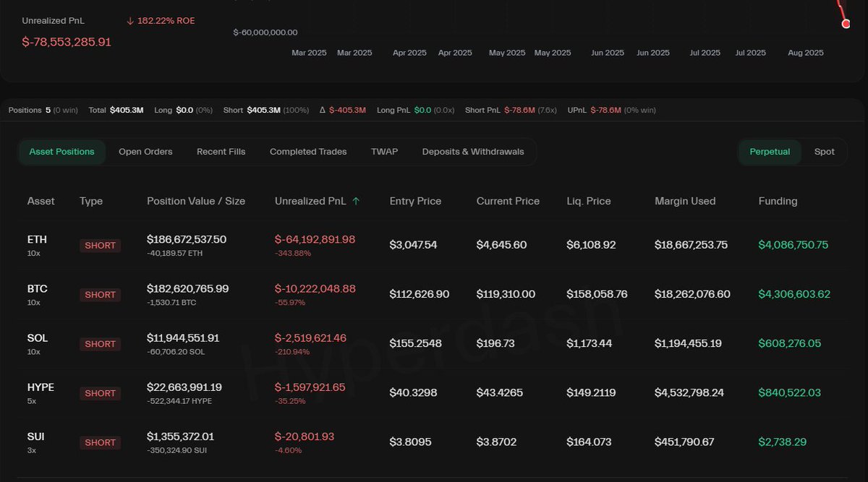The image size is (868, 482).
Task: Click BTC liquidation price $158,058.76
Action: [x=597, y=294]
